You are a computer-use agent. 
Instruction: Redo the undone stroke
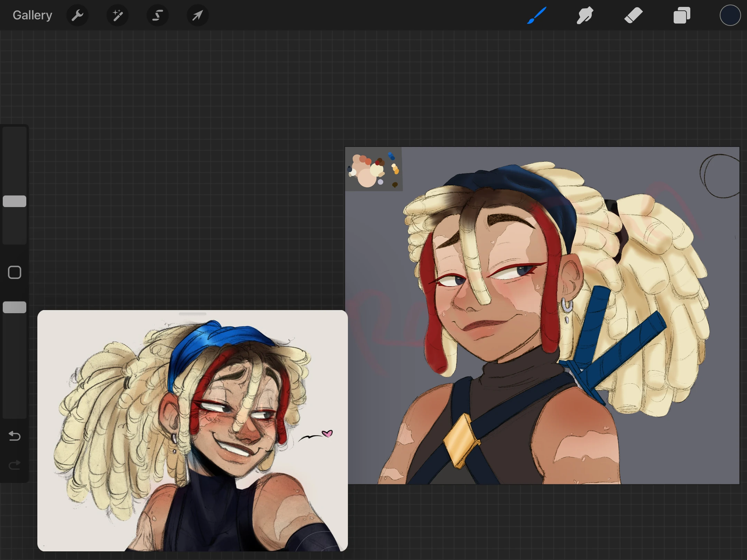point(14,465)
